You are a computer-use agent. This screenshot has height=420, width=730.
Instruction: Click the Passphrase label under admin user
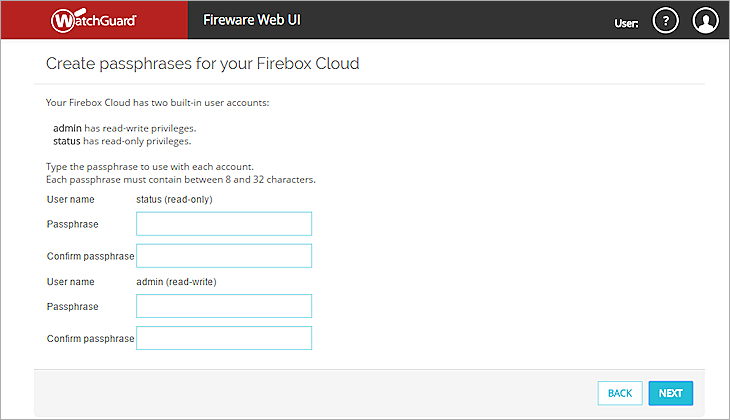(72, 306)
